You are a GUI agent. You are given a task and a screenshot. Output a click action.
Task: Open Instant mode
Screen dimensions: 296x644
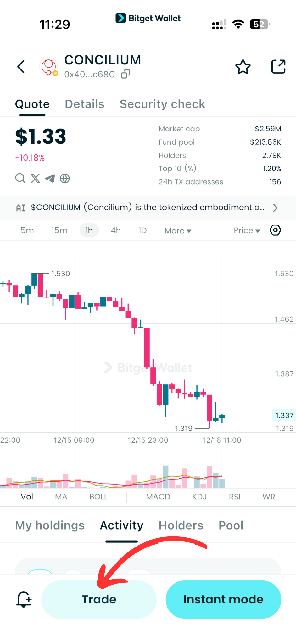coord(223,599)
